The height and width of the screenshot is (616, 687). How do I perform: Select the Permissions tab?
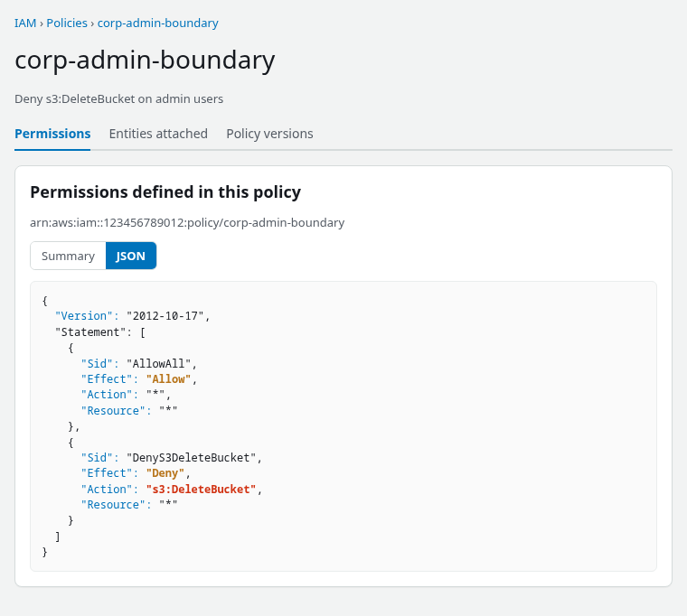point(52,134)
